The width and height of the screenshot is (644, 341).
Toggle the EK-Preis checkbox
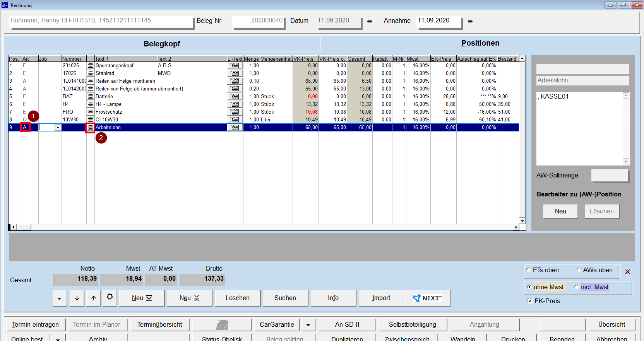point(530,301)
